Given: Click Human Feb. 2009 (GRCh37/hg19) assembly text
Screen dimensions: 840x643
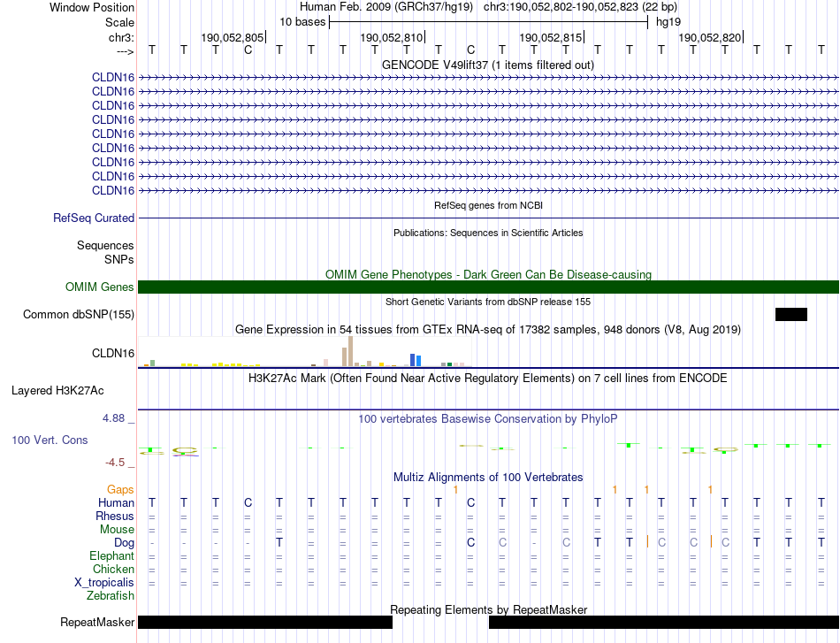Looking at the screenshot, I should point(386,7).
